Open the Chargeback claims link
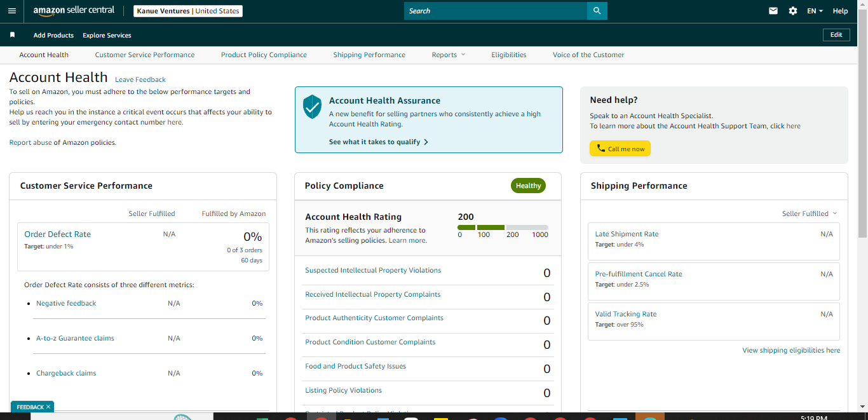Screen dimensions: 868x420 (x=66, y=373)
